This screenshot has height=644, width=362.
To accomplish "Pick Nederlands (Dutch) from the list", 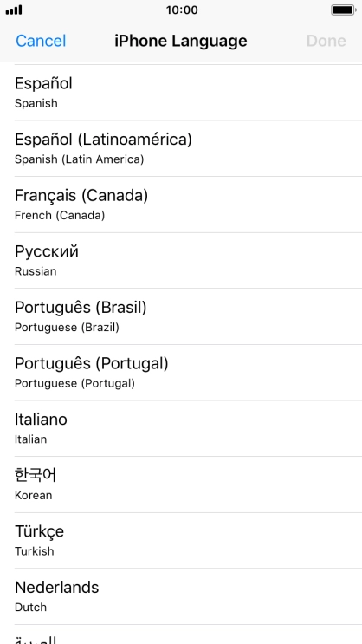I will click(x=181, y=596).
